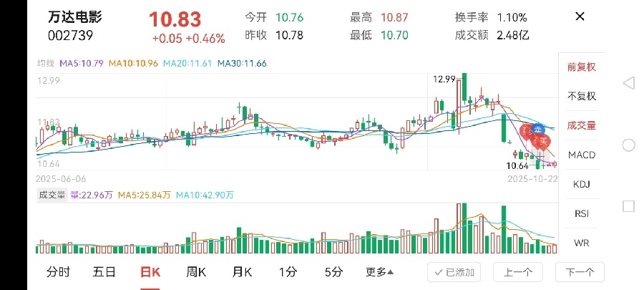
Task: Click the 成交额 value 2.48亿
Action: 512,35
